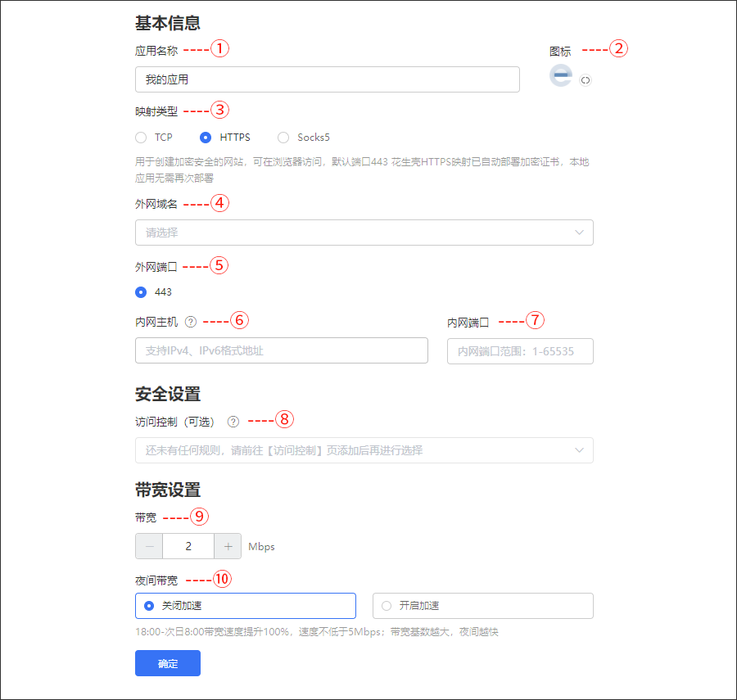Click the 确定 confirm button
Viewport: 737px width, 700px height.
click(x=167, y=663)
